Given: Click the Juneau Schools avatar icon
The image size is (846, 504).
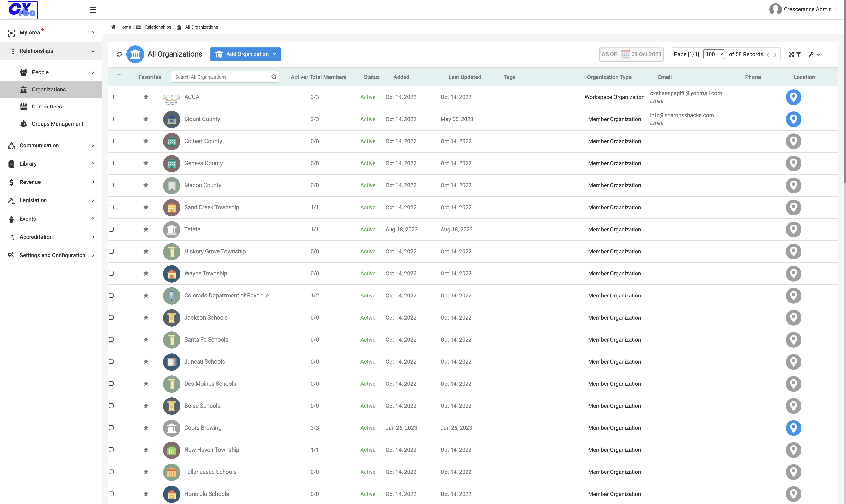Looking at the screenshot, I should (172, 362).
